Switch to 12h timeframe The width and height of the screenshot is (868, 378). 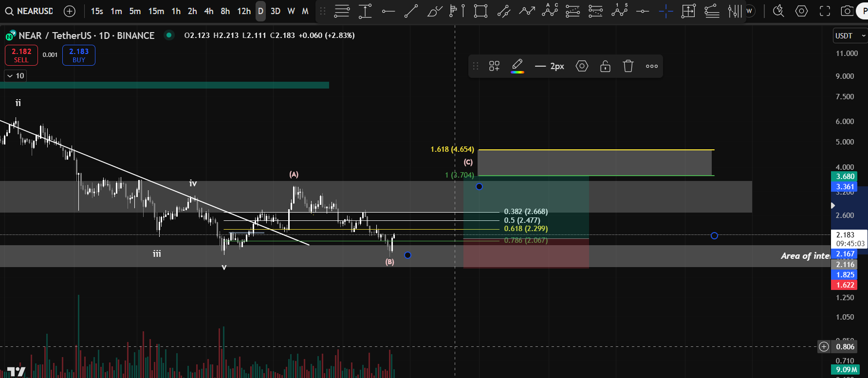[x=244, y=11]
